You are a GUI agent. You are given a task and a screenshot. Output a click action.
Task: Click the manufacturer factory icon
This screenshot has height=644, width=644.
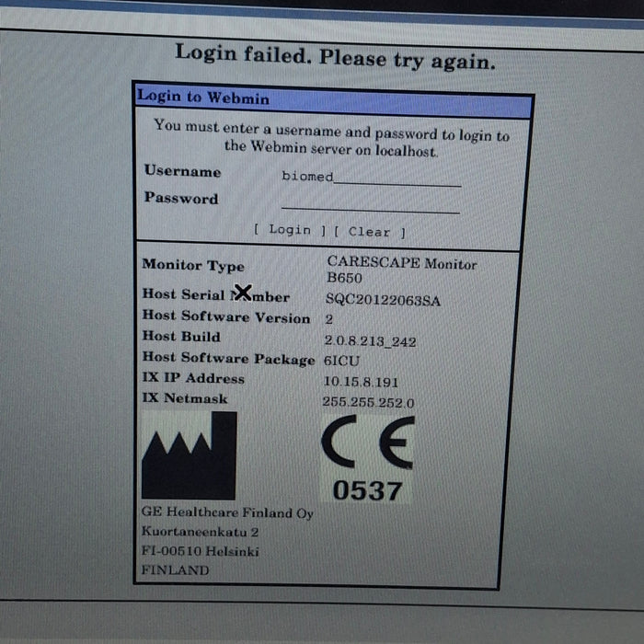[189, 455]
